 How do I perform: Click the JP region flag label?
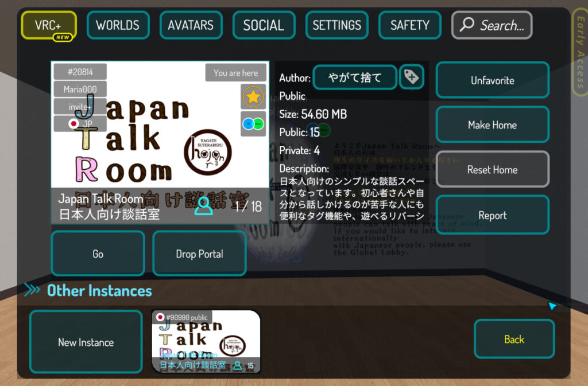point(80,123)
